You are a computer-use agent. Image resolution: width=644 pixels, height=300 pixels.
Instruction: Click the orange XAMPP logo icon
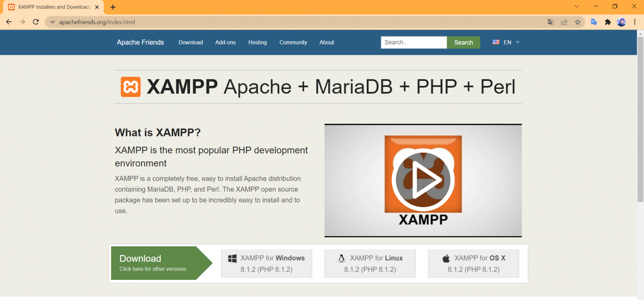[x=130, y=87]
